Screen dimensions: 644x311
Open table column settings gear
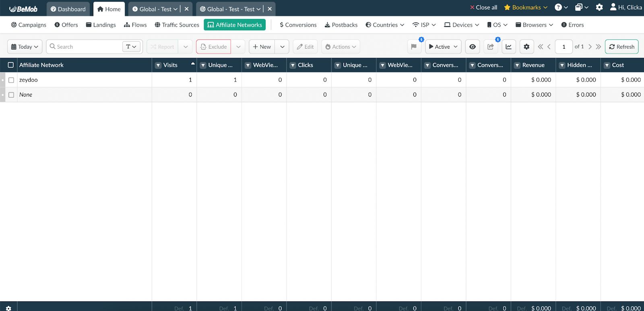526,47
